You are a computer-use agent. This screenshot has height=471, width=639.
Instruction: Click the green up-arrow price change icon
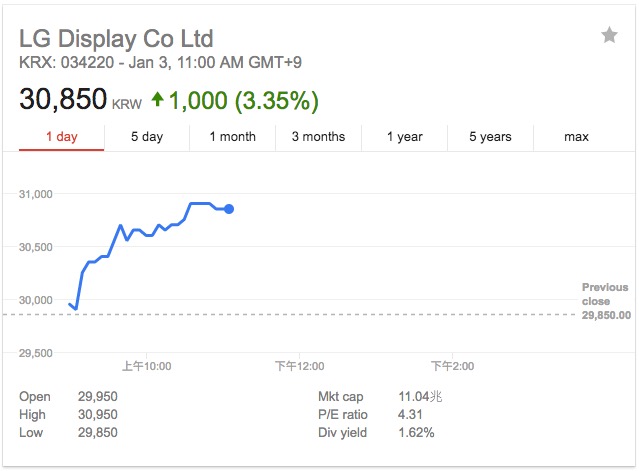[157, 100]
